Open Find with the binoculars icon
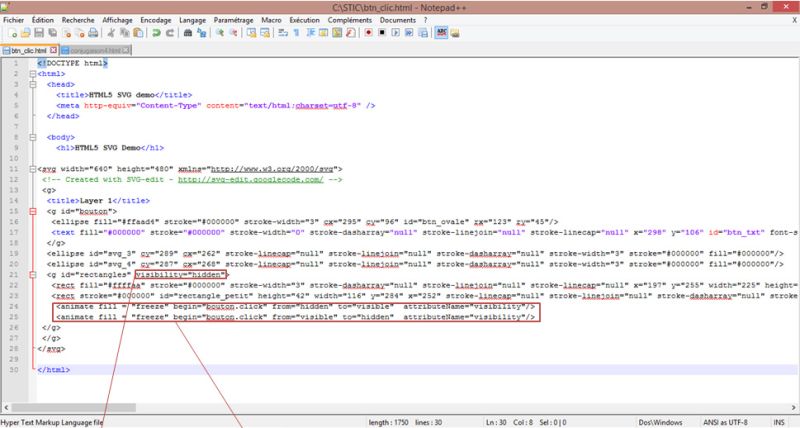This screenshot has width=800, height=428. pos(188,33)
